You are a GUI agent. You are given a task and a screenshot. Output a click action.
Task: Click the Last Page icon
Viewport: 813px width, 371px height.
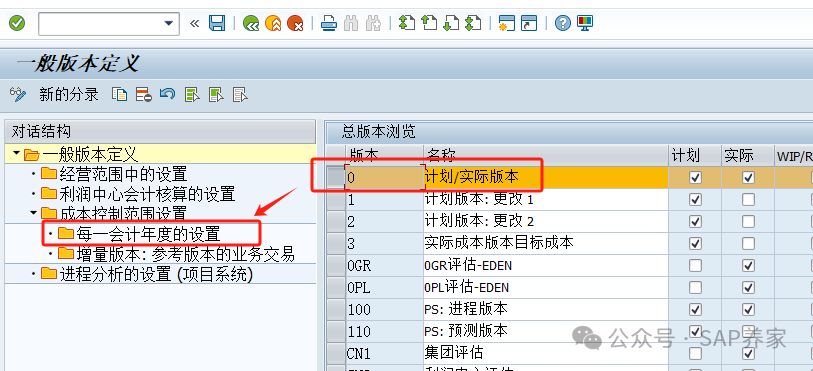(x=473, y=23)
